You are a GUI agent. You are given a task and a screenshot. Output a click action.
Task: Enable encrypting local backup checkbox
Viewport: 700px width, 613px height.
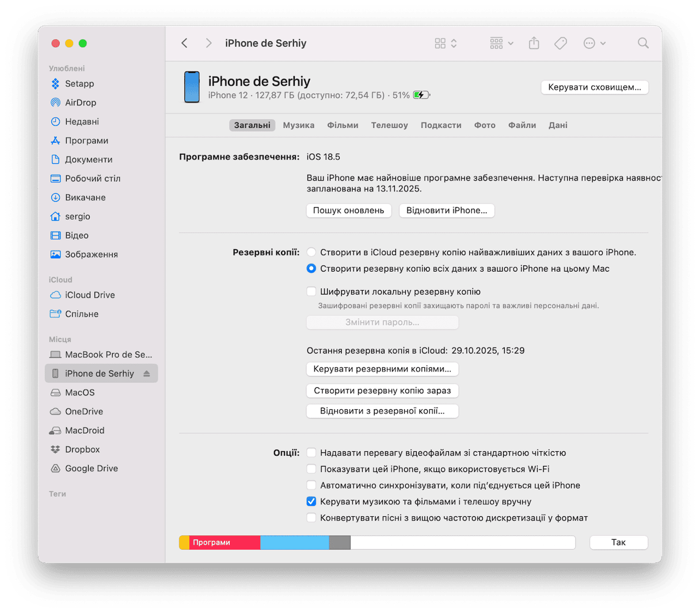tap(311, 292)
